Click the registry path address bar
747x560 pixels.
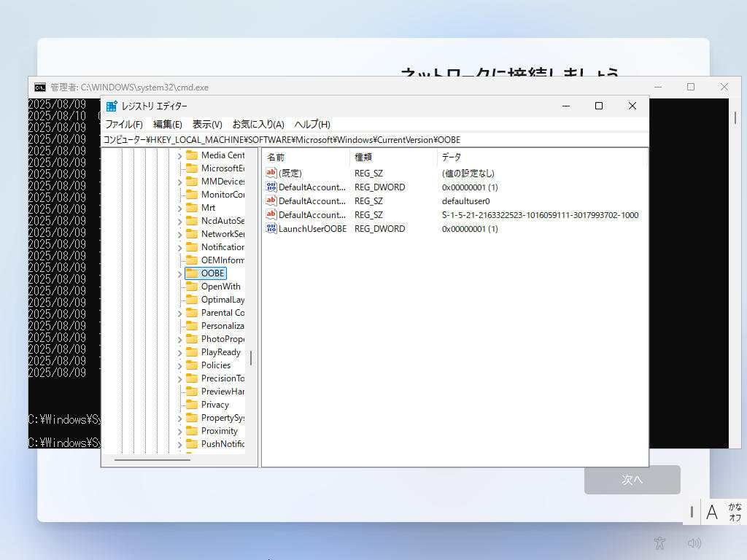tap(375, 140)
